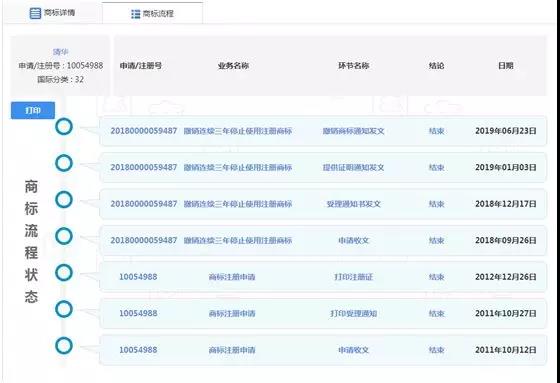Select timeline circle for 2011年10月27日 row
Viewport: 560px width, 383px height.
pos(64,309)
